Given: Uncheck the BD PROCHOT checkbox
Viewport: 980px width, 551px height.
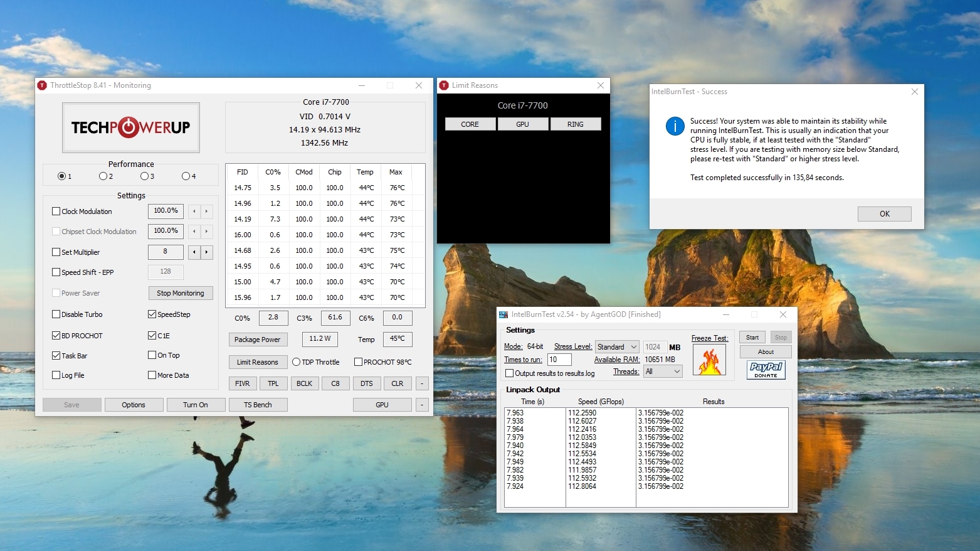Looking at the screenshot, I should pyautogui.click(x=56, y=336).
